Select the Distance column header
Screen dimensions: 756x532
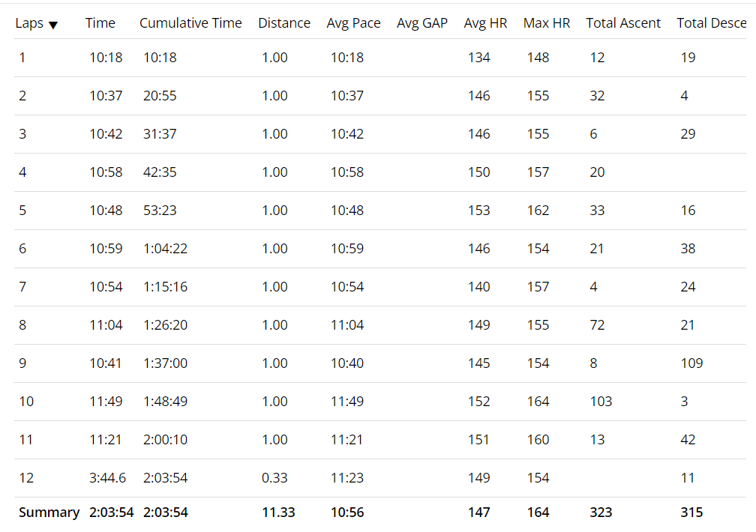[284, 23]
